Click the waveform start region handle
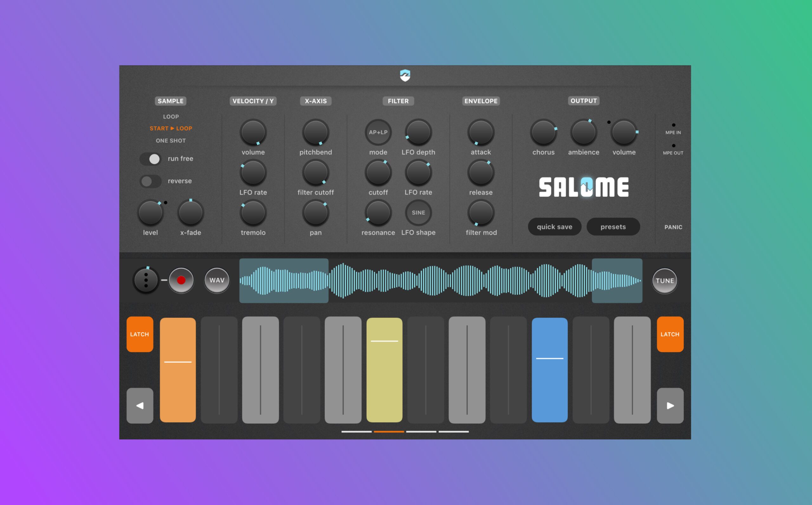This screenshot has width=812, height=505. click(284, 281)
